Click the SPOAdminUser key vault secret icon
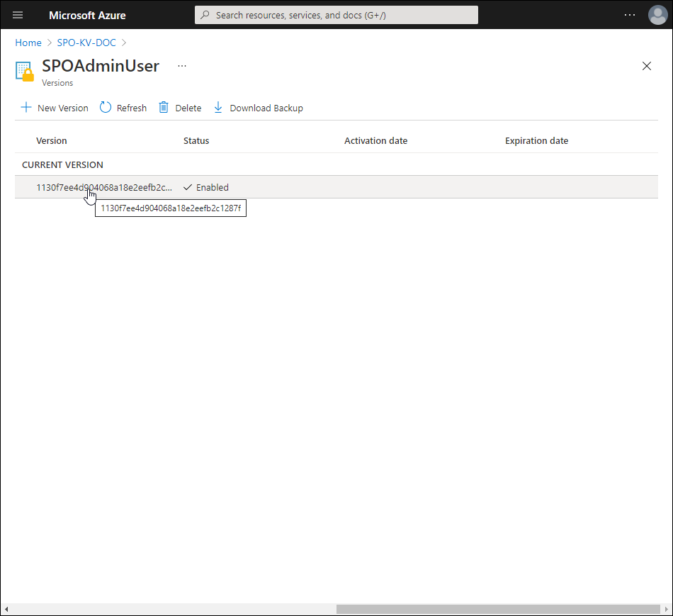673x616 pixels. (x=25, y=72)
